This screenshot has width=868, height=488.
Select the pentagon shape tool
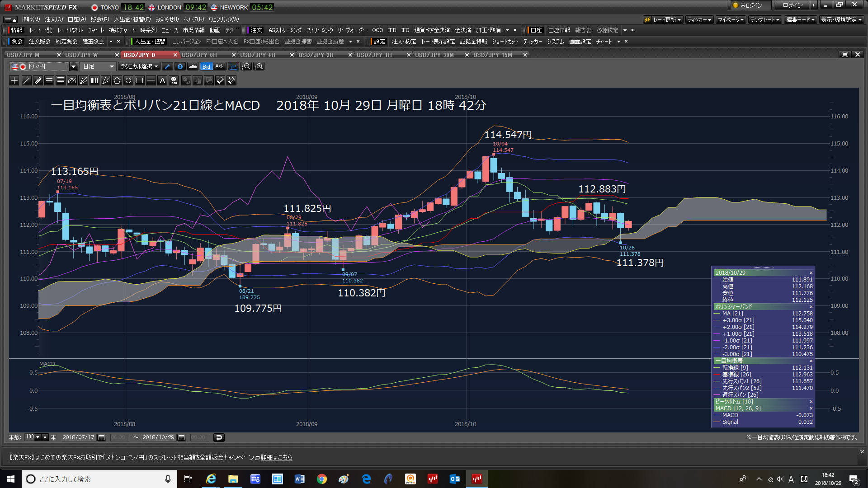[x=117, y=80]
